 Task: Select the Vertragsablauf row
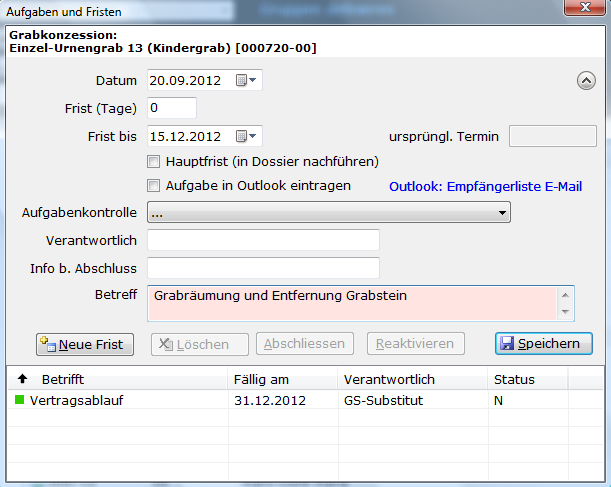tap(306, 400)
